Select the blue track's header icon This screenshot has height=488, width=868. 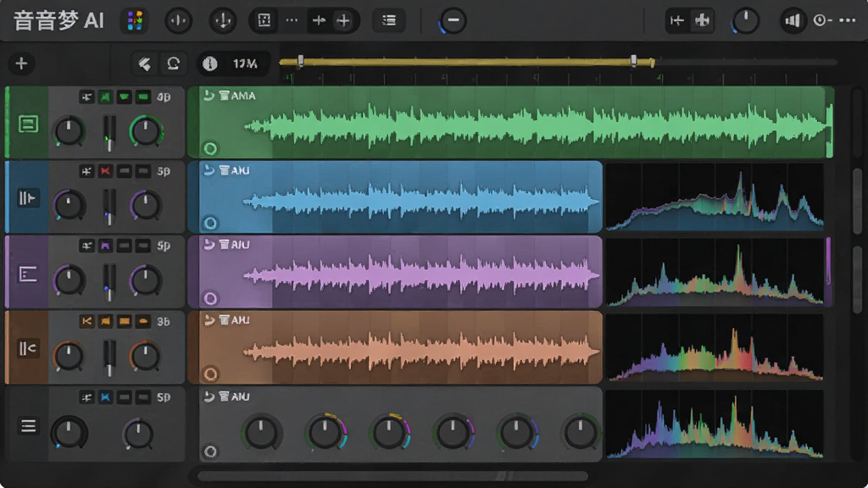click(27, 198)
